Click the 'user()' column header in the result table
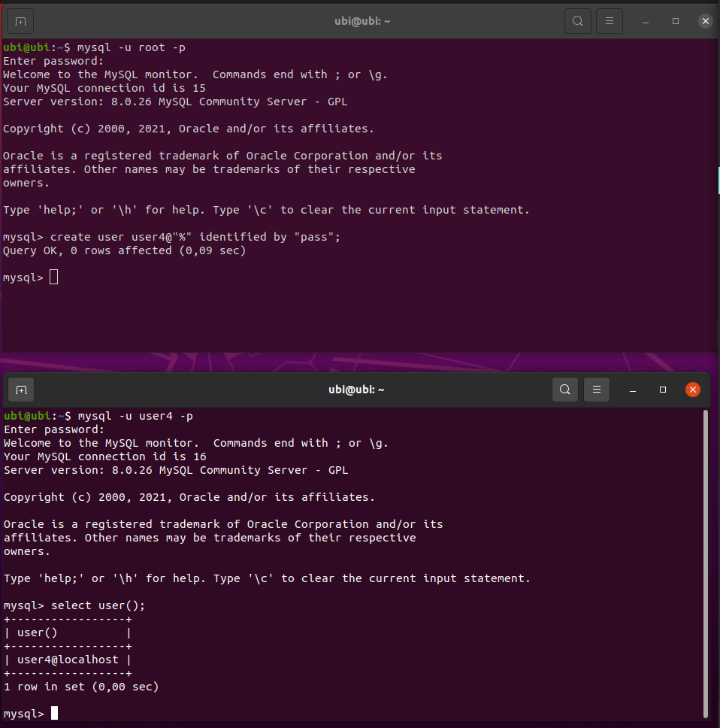This screenshot has height=728, width=720. (x=37, y=632)
